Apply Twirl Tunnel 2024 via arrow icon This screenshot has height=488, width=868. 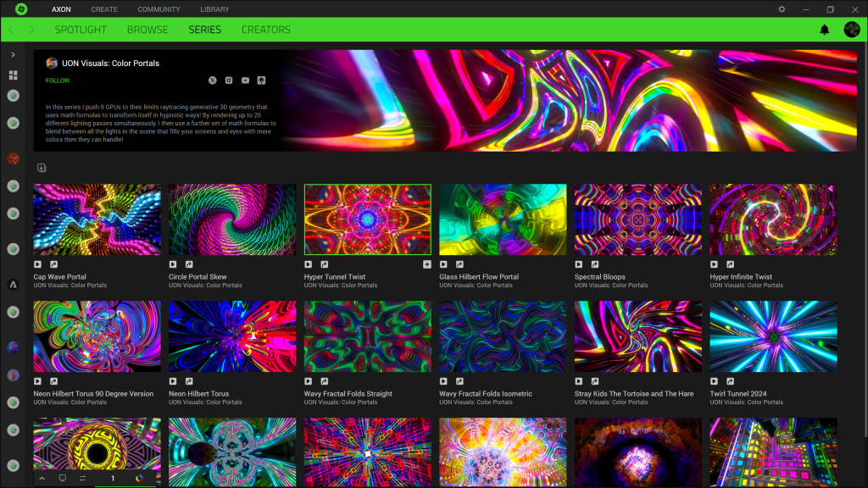point(730,381)
